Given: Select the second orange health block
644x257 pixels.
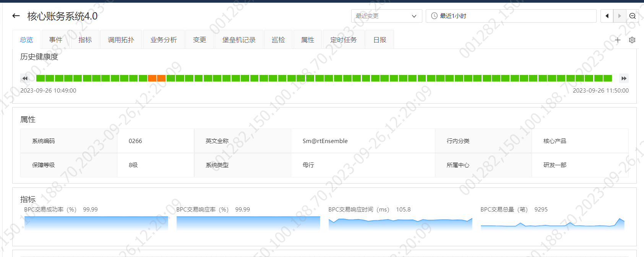Looking at the screenshot, I should pos(161,78).
